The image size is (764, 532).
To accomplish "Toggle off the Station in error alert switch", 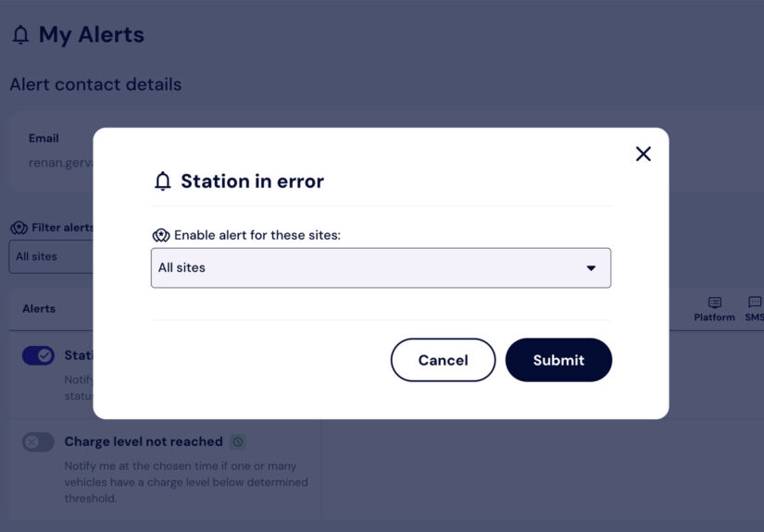I will click(x=38, y=355).
